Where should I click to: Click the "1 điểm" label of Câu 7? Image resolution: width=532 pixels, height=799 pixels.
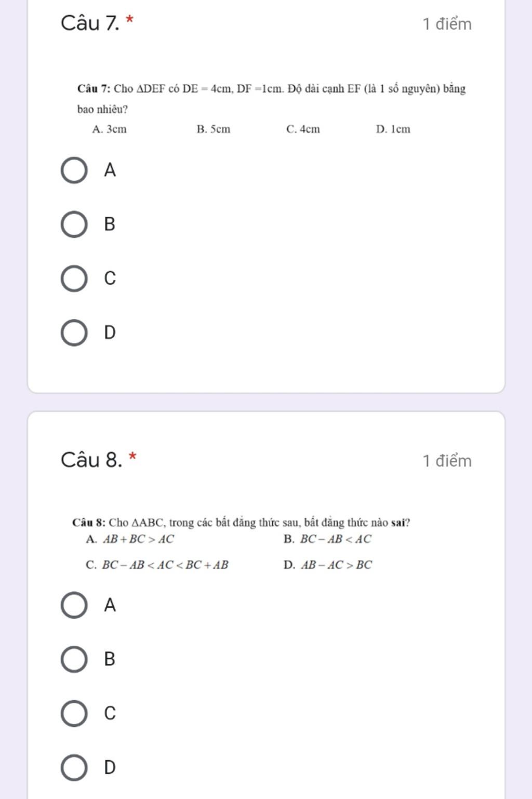447,24
